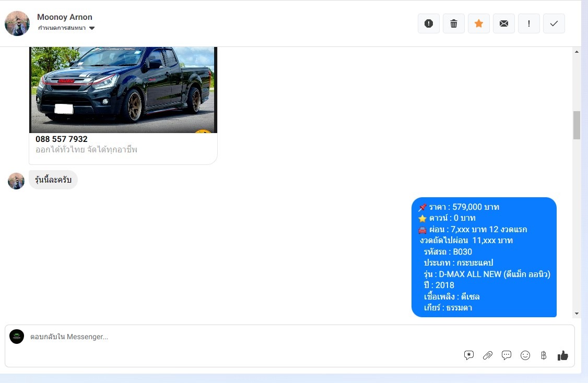This screenshot has width=588, height=383.
Task: Click the 088 557 7932 phone number title
Action: coord(62,139)
